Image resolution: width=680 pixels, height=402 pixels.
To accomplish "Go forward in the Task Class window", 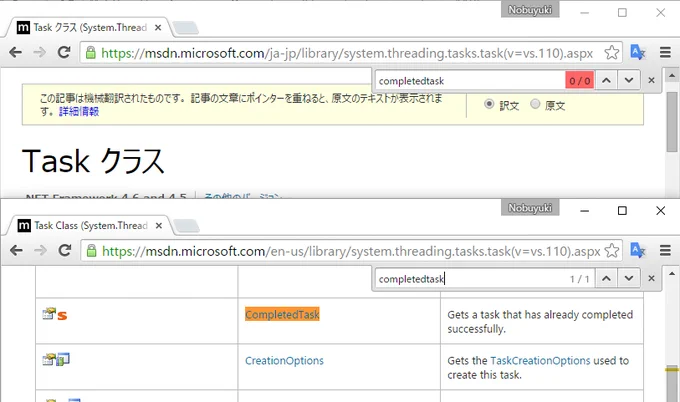I will (x=40, y=250).
